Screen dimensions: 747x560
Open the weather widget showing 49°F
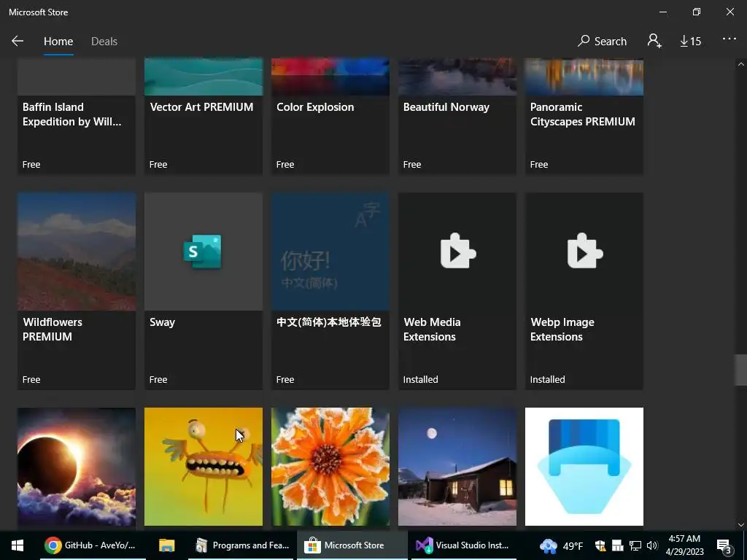pyautogui.click(x=561, y=545)
